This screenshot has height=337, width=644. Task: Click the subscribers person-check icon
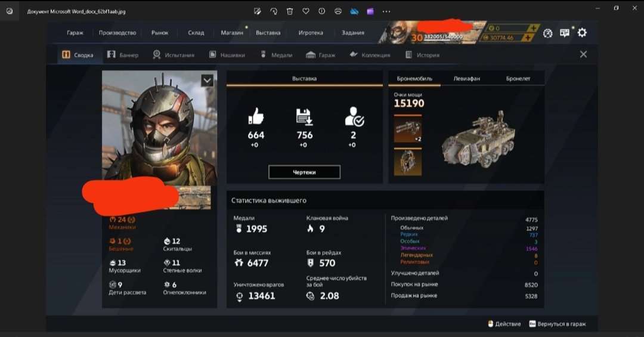[x=354, y=116]
